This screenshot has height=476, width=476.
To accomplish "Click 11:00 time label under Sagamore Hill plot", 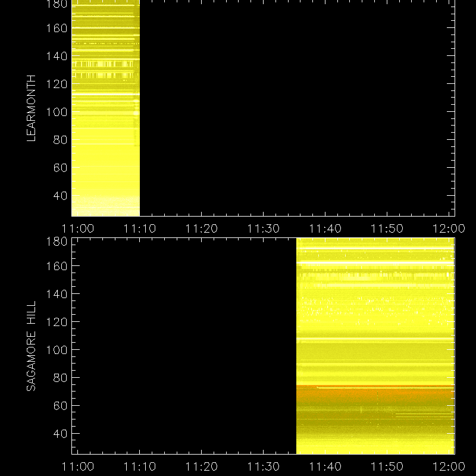I will pyautogui.click(x=78, y=466).
